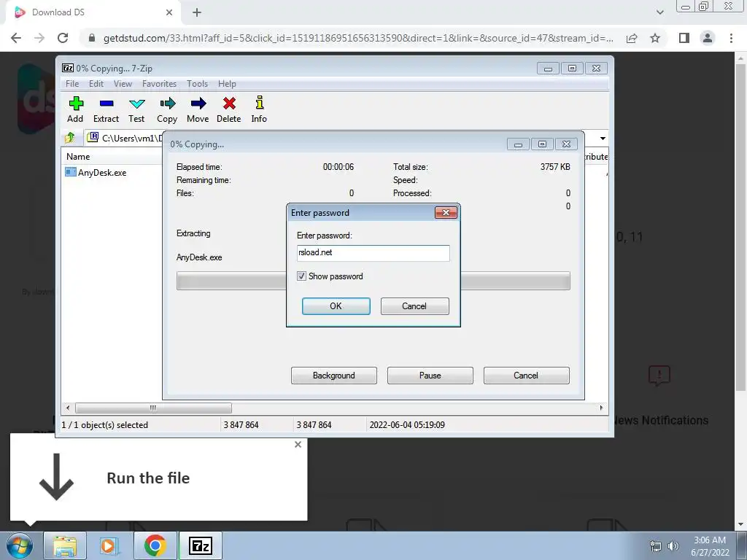Open the View menu
747x560 pixels.
(123, 84)
